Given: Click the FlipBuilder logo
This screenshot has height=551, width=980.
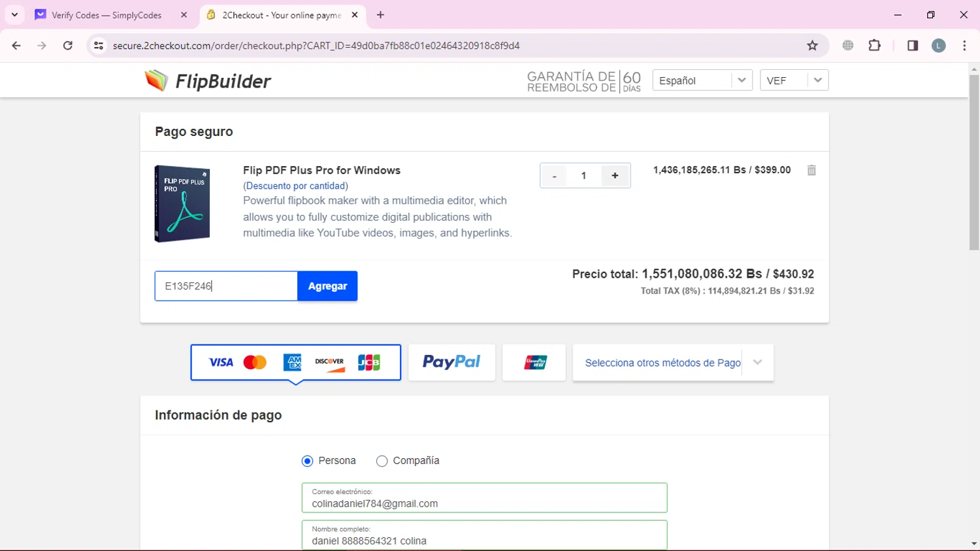Looking at the screenshot, I should click(x=208, y=81).
